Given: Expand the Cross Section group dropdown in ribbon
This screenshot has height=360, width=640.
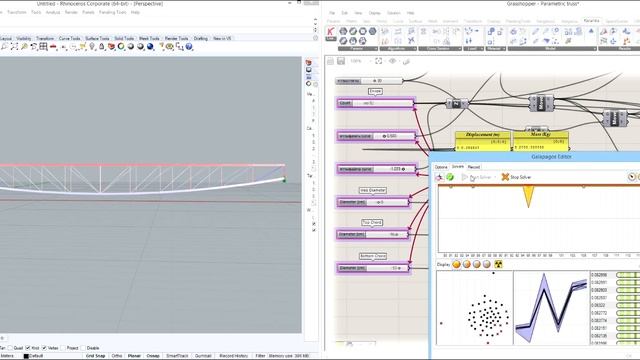Looking at the screenshot, I should [x=460, y=49].
